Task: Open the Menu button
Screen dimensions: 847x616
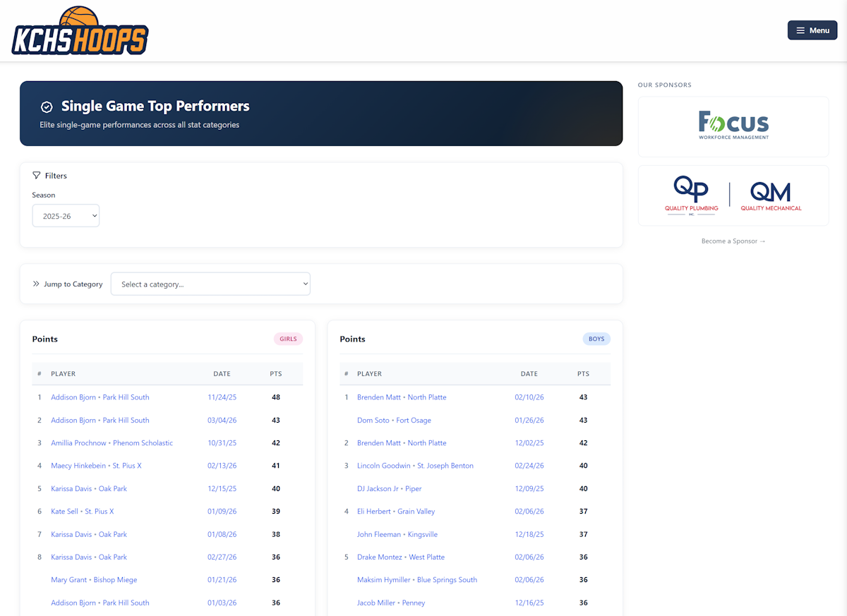Action: coord(812,30)
